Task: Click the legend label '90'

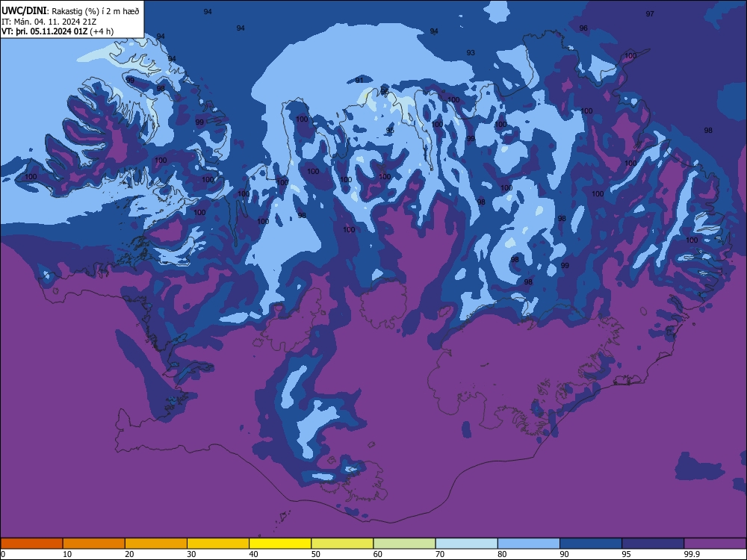Action: [564, 554]
